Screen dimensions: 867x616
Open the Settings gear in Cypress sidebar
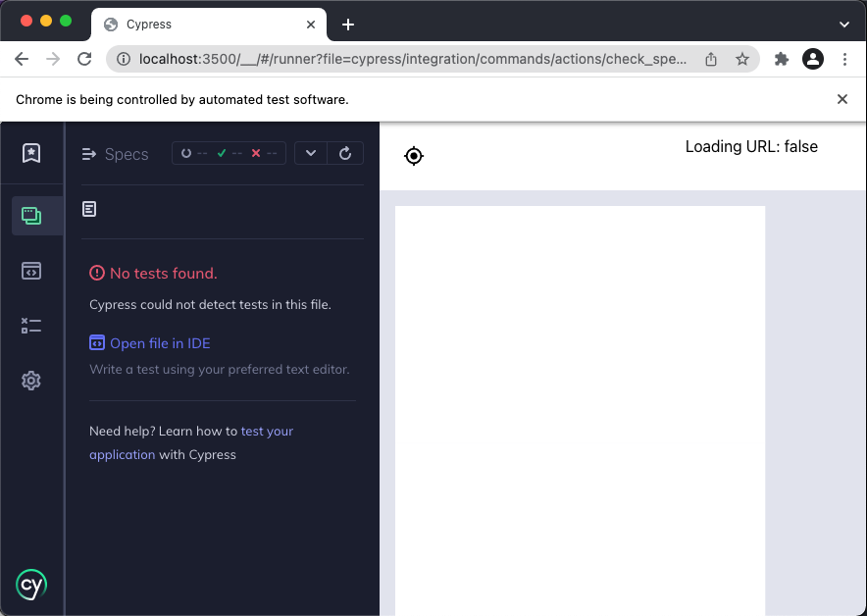pos(31,381)
